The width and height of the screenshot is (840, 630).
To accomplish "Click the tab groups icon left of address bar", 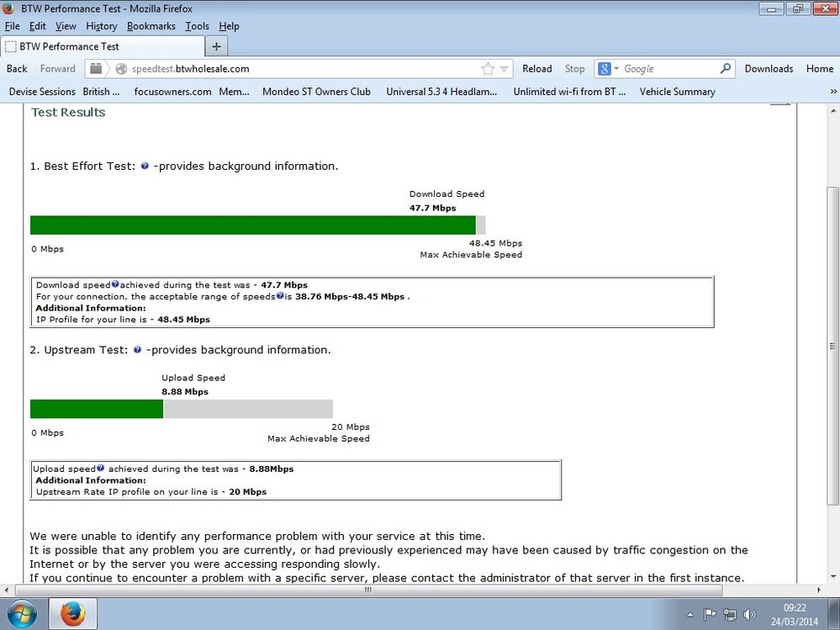I will pyautogui.click(x=96, y=69).
